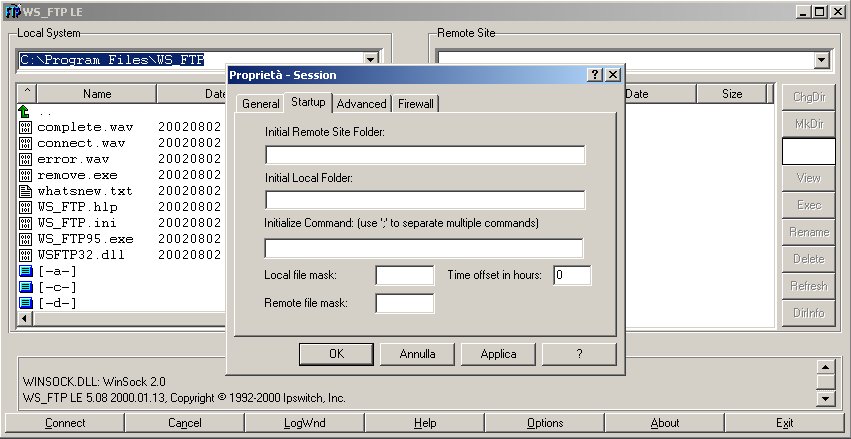
Task: Click the [-a-] drive icon
Action: pos(26,271)
